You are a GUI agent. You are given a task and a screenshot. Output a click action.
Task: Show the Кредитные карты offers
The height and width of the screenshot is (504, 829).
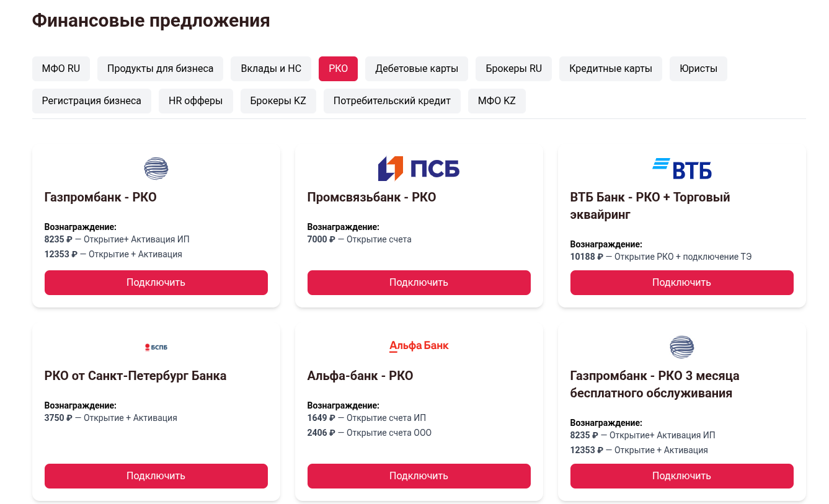[x=610, y=69]
